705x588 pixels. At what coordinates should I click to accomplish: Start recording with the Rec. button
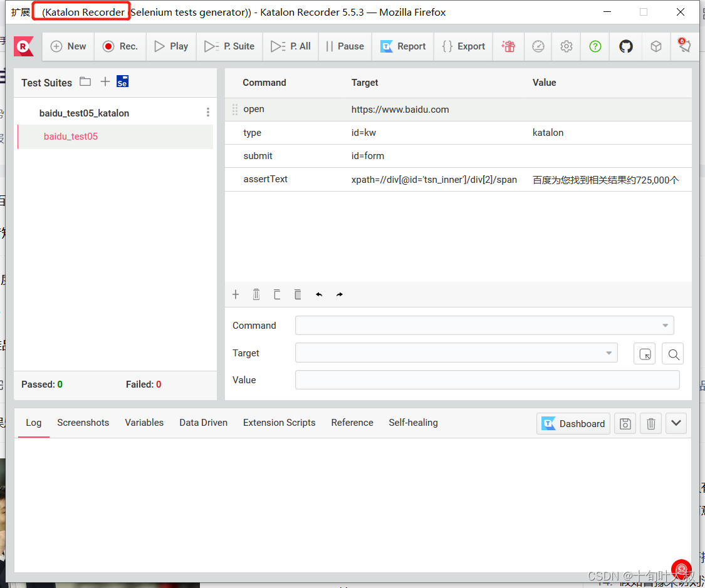point(120,46)
